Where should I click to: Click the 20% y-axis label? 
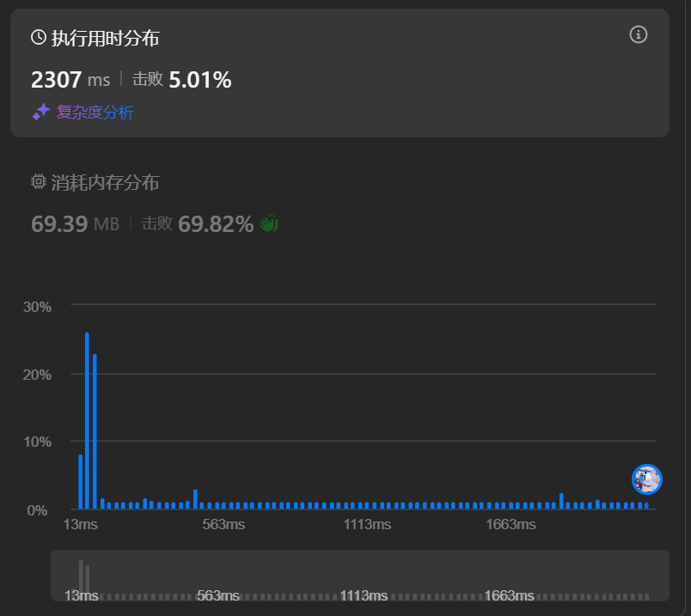(x=37, y=375)
